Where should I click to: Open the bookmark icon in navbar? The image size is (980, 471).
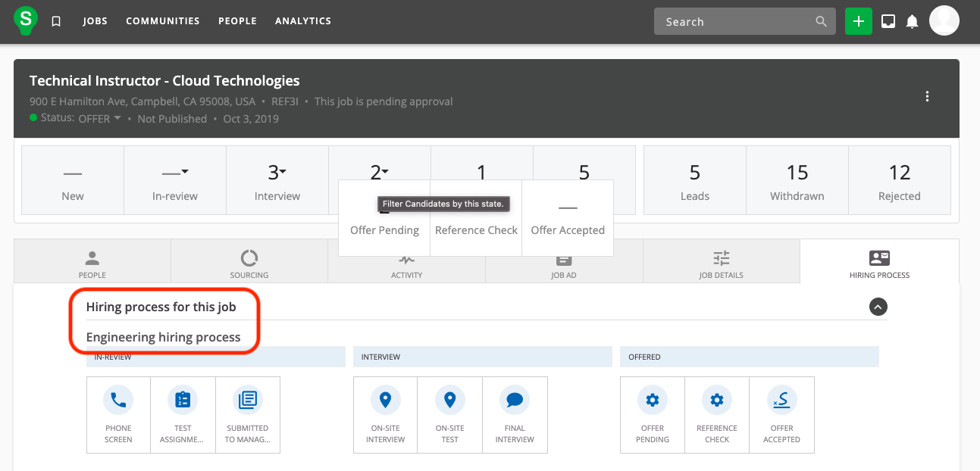pos(56,21)
